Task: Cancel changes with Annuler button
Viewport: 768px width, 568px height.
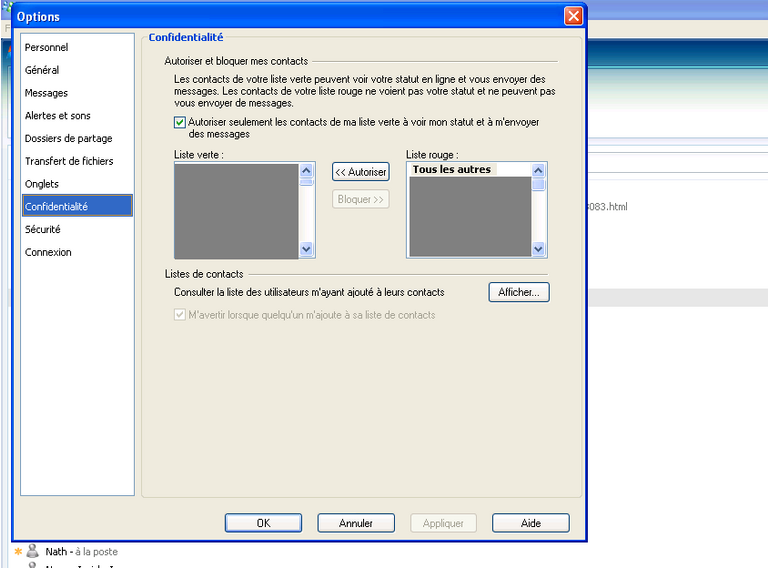Action: click(356, 523)
